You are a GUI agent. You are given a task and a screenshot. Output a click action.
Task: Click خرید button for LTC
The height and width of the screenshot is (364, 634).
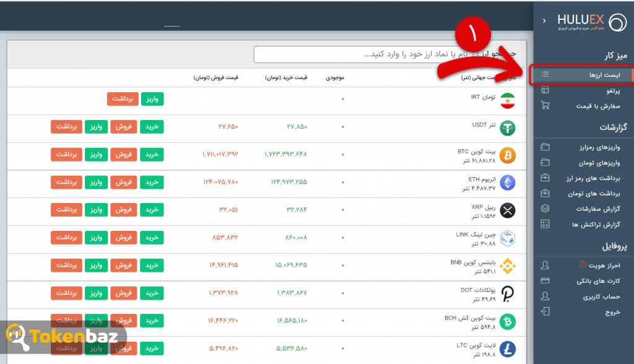coord(152,349)
